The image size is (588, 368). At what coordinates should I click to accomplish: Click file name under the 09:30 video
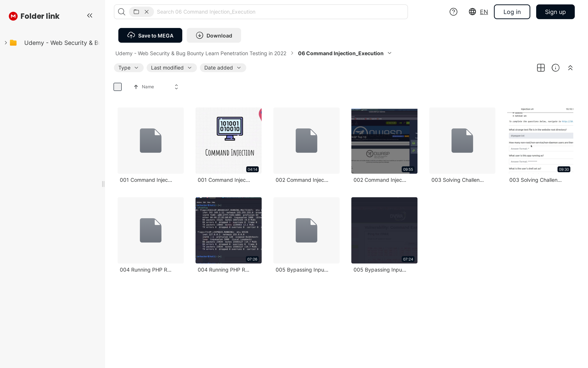pyautogui.click(x=535, y=180)
